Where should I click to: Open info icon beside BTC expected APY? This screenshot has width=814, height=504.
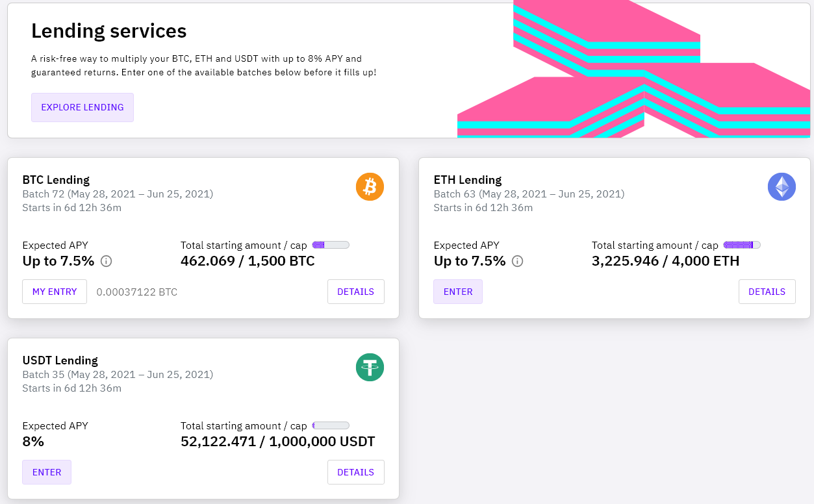point(107,261)
